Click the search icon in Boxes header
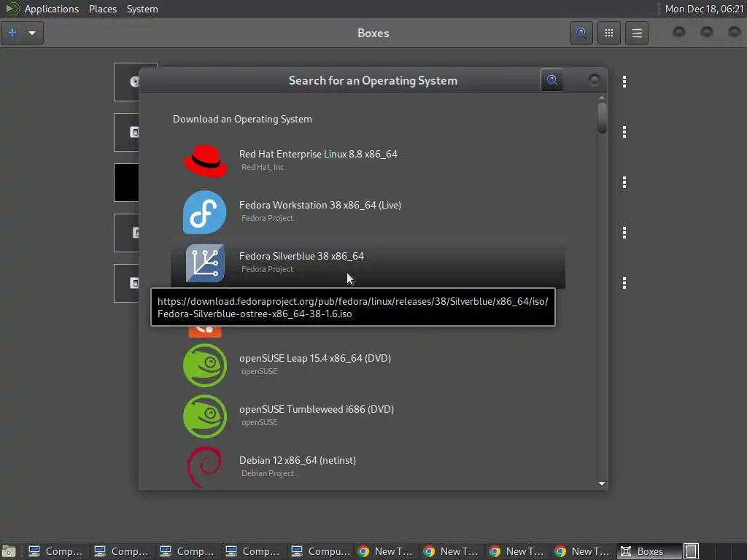Screen dimensions: 747x560 (581, 33)
